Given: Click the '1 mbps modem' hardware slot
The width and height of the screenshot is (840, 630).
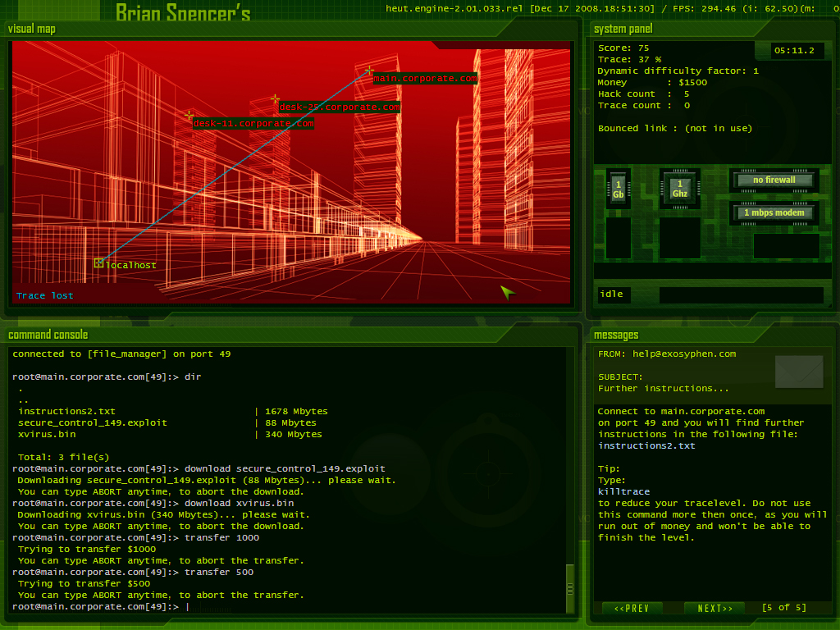Looking at the screenshot, I should click(774, 213).
